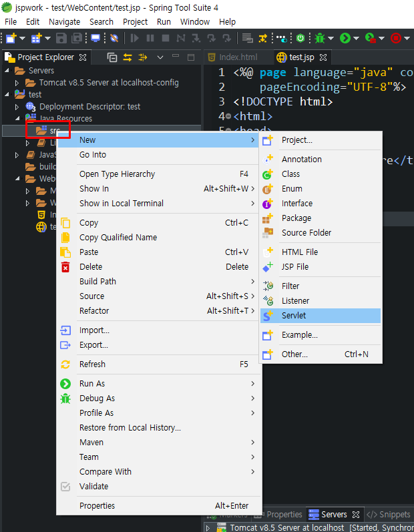Select Paste in the context menu

158,252
